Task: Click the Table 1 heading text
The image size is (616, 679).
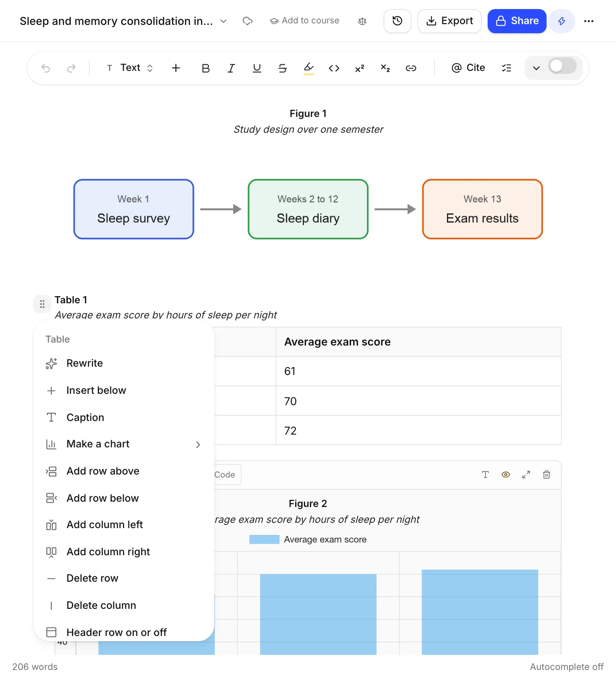Action: click(71, 300)
